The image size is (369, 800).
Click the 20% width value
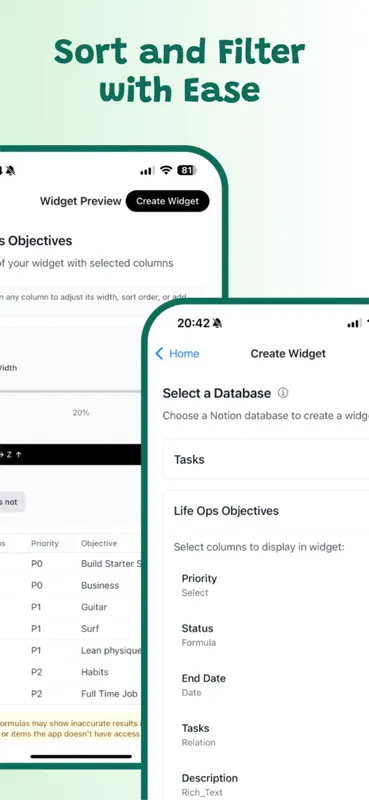coord(81,412)
